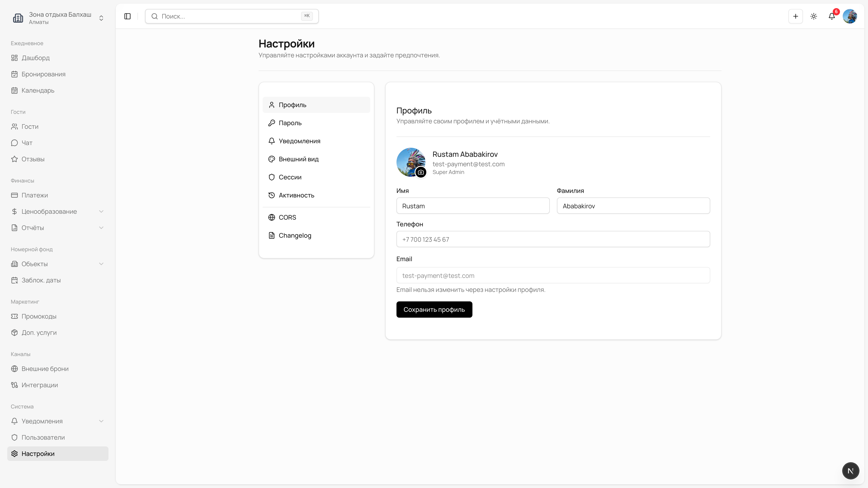Click the light/dark theme sun icon
The height and width of the screenshot is (488, 868).
click(814, 16)
